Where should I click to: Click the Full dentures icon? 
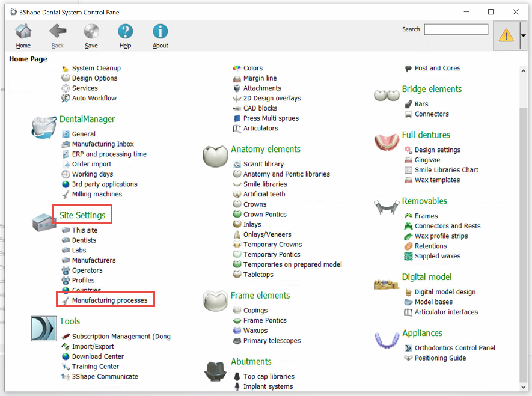387,142
